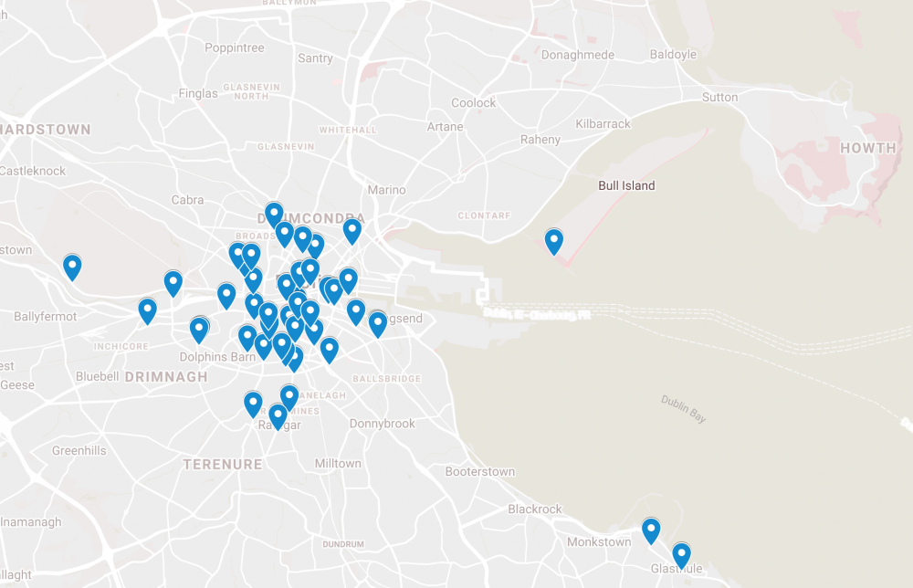Click the Clontarf district label
Image resolution: width=913 pixels, height=588 pixels.
pos(484,215)
